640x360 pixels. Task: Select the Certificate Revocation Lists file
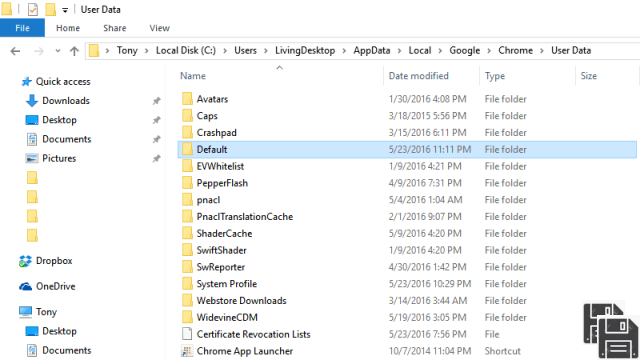(253, 334)
